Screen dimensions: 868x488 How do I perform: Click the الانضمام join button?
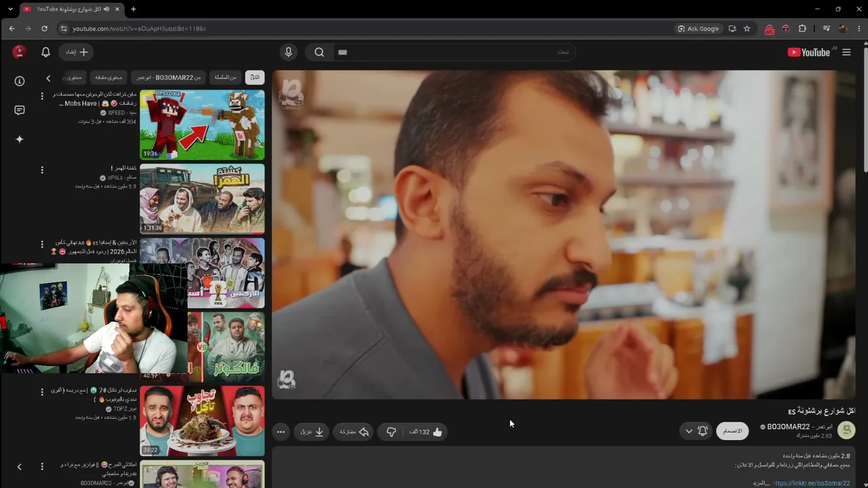point(732,431)
